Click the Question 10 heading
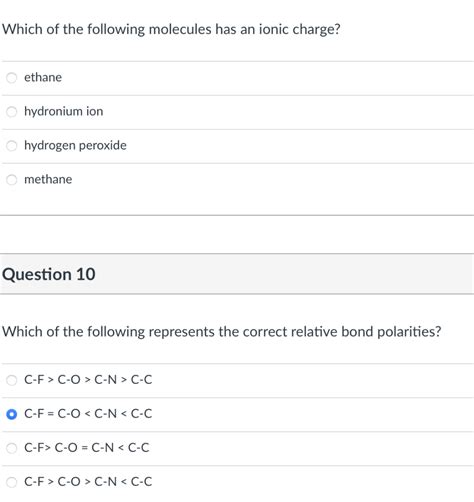Screen dimensions: 474x502 49,274
